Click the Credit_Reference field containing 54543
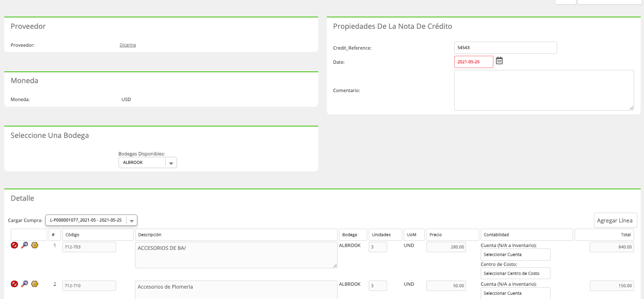 (506, 48)
